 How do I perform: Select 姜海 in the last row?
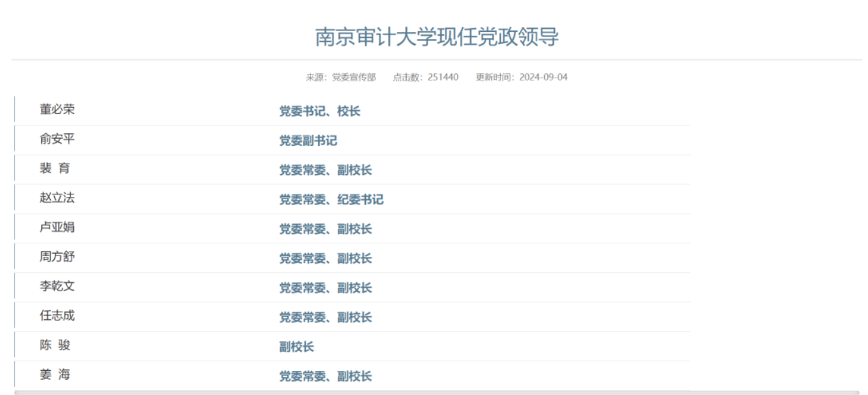(x=55, y=375)
